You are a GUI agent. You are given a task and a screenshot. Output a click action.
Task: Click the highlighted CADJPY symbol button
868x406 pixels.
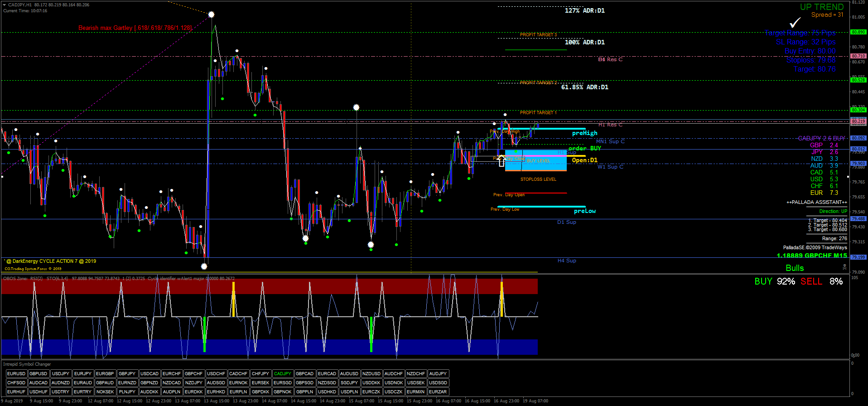(x=282, y=374)
